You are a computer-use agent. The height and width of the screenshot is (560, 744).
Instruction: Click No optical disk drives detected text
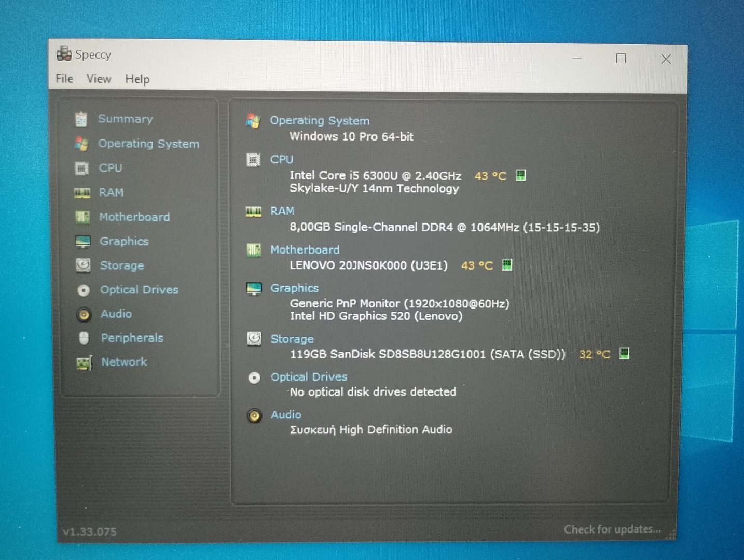[373, 392]
